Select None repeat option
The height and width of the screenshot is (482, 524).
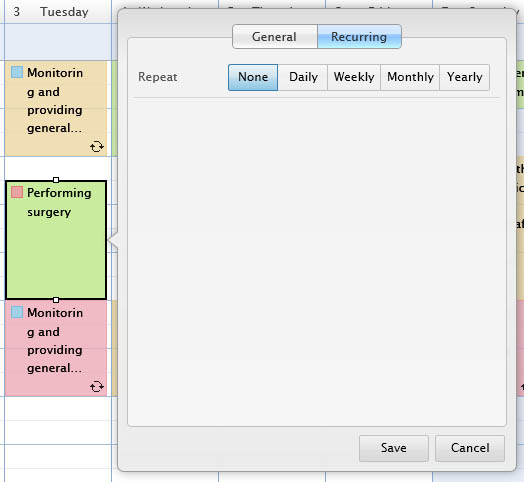(253, 77)
